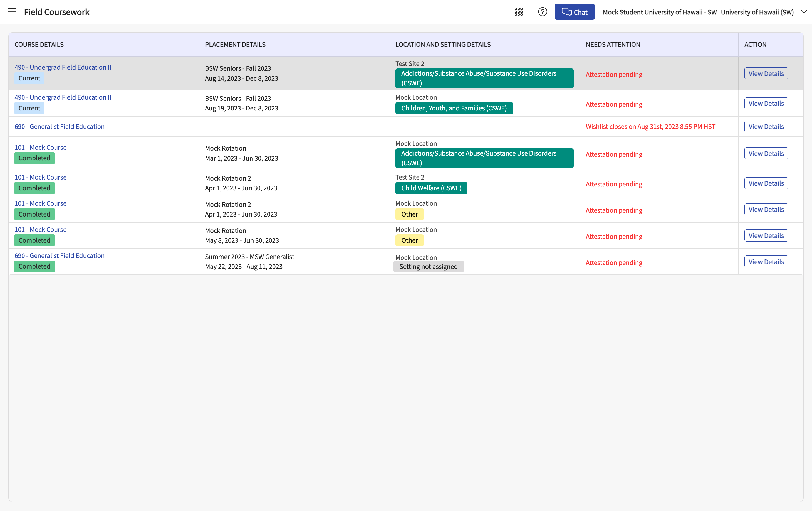The width and height of the screenshot is (812, 511).
Task: Open the apps grid launcher icon
Action: pos(518,12)
